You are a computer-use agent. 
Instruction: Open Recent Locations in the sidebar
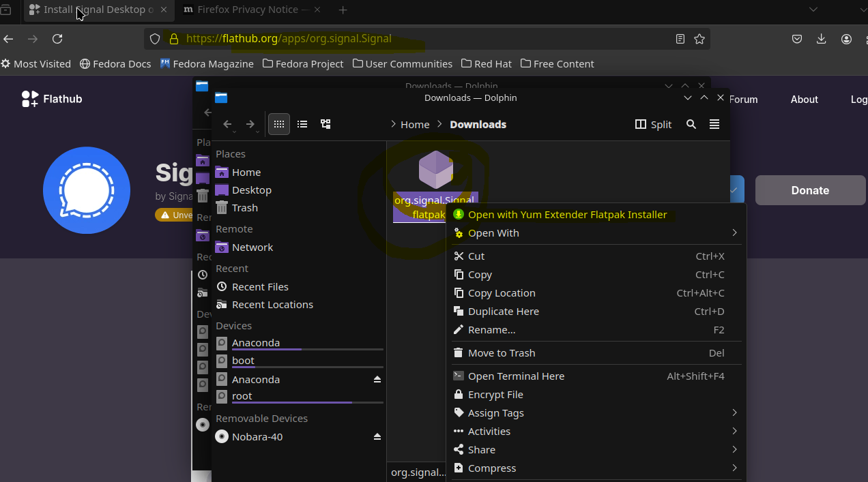pos(299,304)
